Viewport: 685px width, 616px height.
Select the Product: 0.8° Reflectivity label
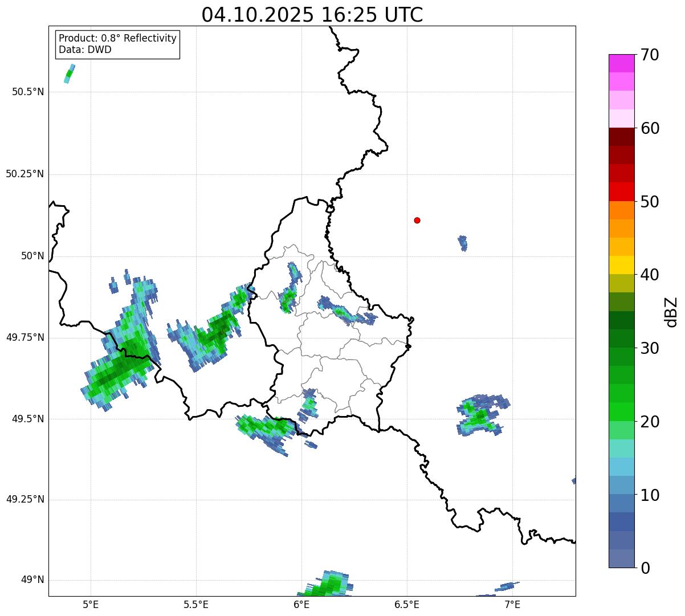(x=117, y=38)
